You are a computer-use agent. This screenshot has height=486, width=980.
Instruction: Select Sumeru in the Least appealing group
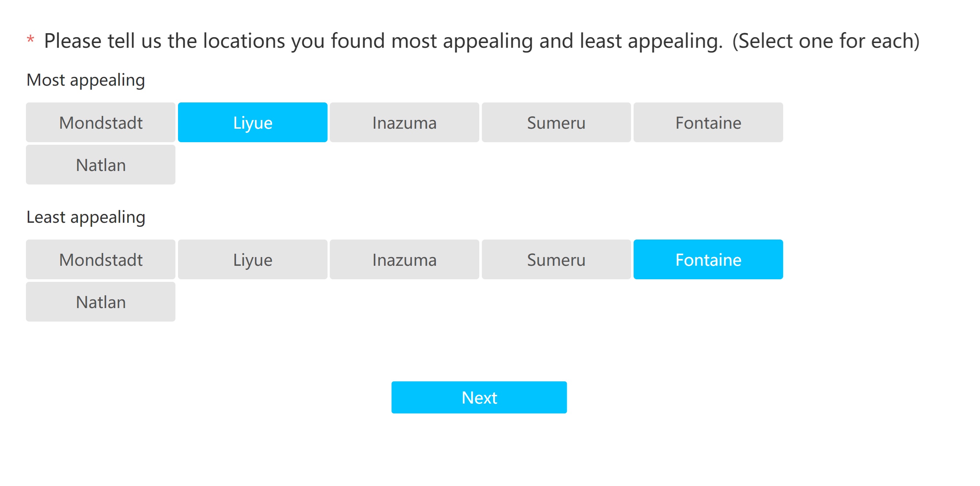click(x=556, y=259)
